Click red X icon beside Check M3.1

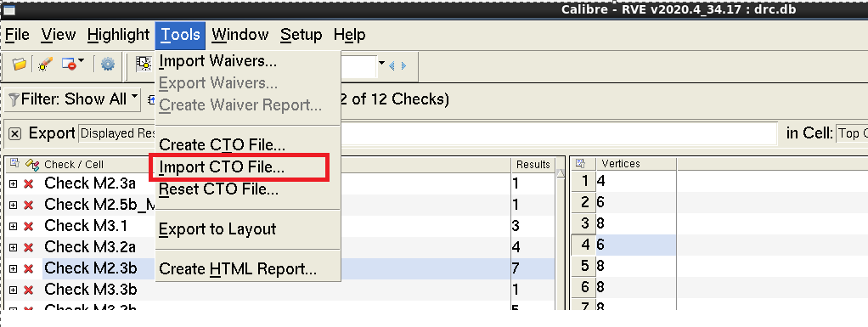28,226
